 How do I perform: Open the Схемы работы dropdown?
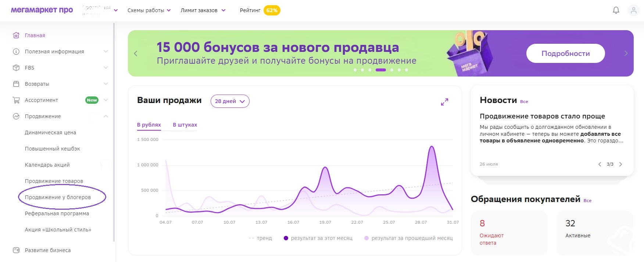coord(149,10)
